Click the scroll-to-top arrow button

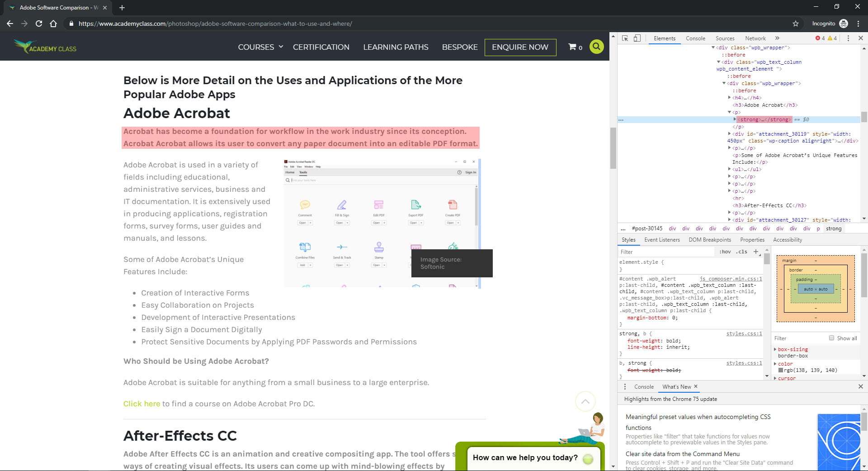[585, 401]
